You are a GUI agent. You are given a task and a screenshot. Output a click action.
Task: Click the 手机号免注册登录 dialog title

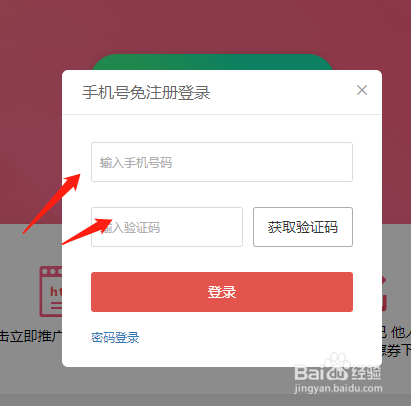point(146,92)
